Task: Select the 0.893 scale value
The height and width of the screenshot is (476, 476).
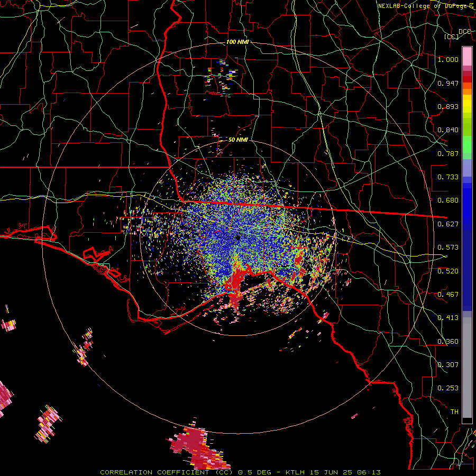Action: (448, 106)
